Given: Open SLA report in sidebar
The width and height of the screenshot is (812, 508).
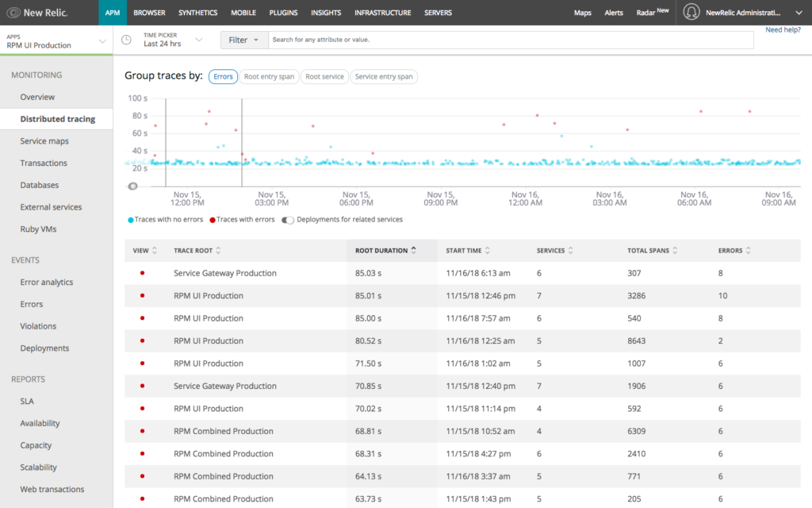Looking at the screenshot, I should click(x=27, y=401).
